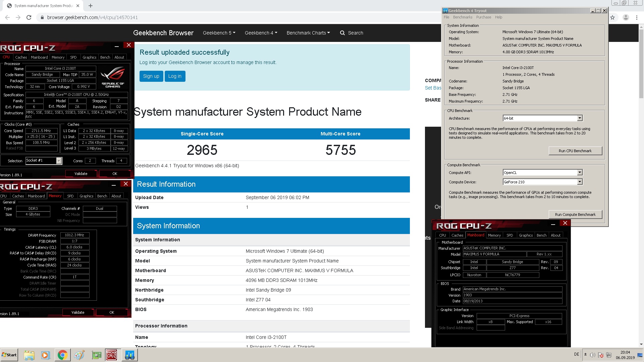Click Validate in the top CPU-Z window
This screenshot has width=644, height=362.
81,174
